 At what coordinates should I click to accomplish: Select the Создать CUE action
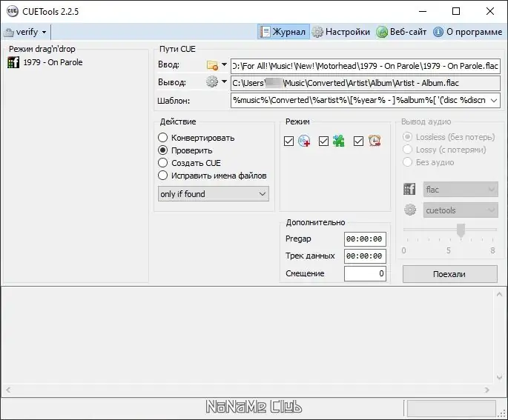[190, 163]
